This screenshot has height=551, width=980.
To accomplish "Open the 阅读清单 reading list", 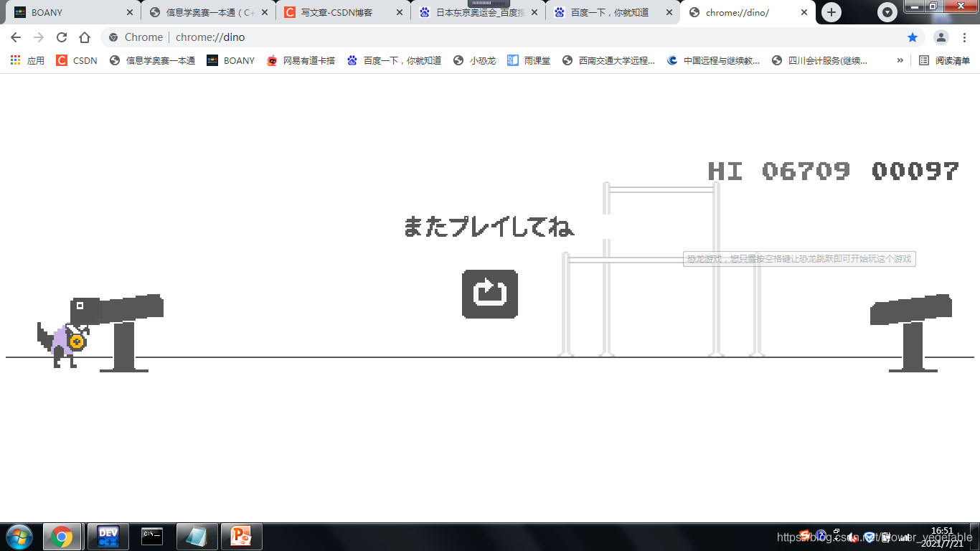I will [945, 60].
